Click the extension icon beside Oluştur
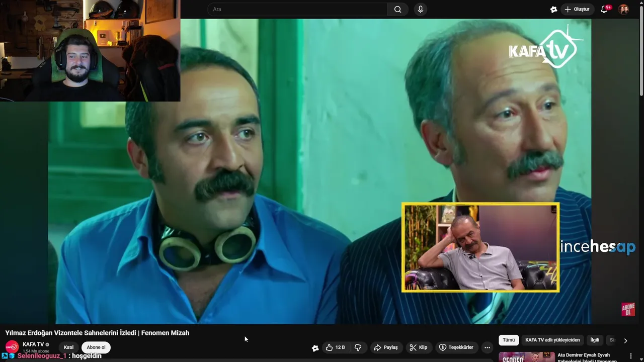This screenshot has height=362, width=644. (553, 9)
